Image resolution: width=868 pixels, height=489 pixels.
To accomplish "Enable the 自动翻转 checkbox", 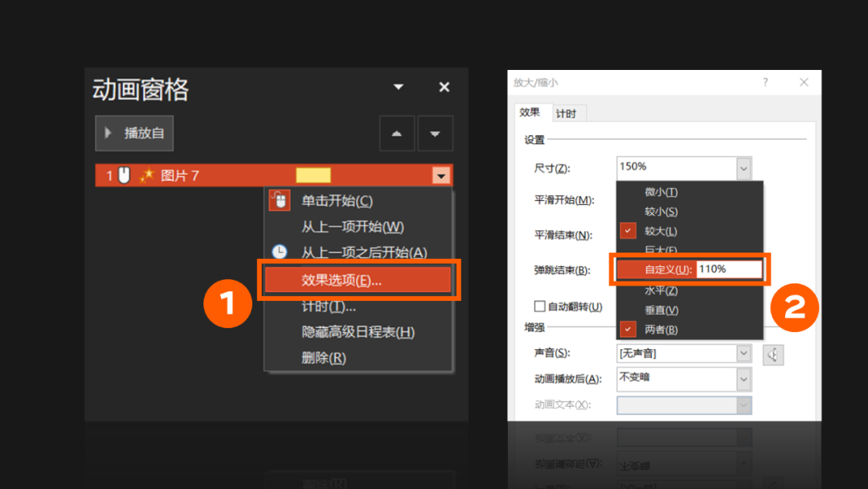I will [540, 306].
